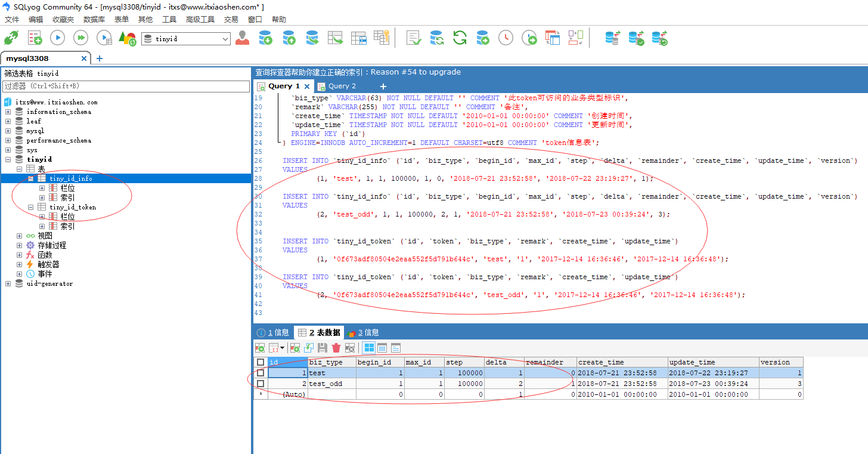Switch to the 1 信息 result tab
The width and height of the screenshot is (868, 454).
coord(273,332)
